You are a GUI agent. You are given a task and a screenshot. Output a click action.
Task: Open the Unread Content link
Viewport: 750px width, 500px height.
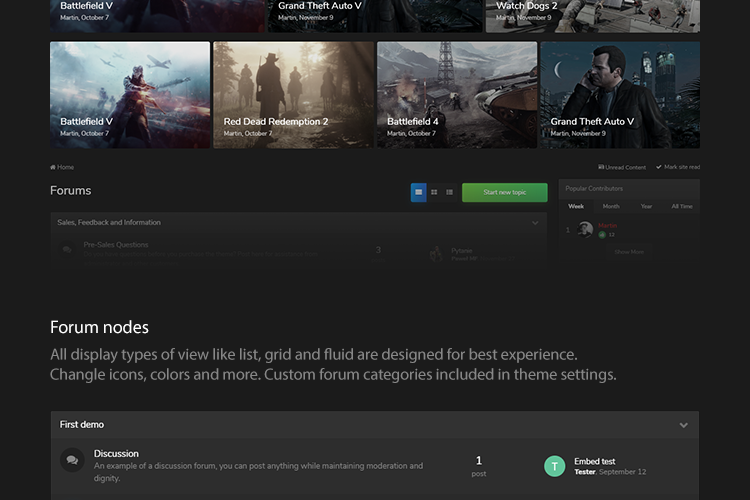pos(622,167)
